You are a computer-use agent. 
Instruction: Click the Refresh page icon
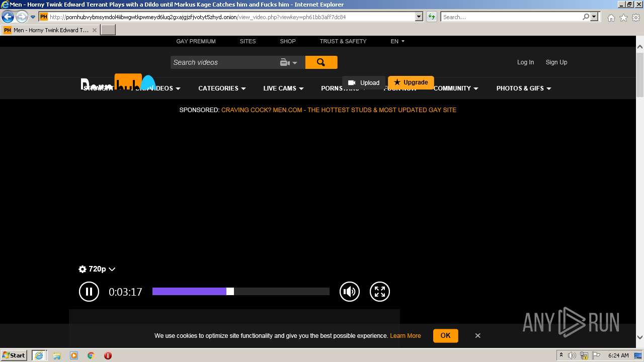[432, 17]
